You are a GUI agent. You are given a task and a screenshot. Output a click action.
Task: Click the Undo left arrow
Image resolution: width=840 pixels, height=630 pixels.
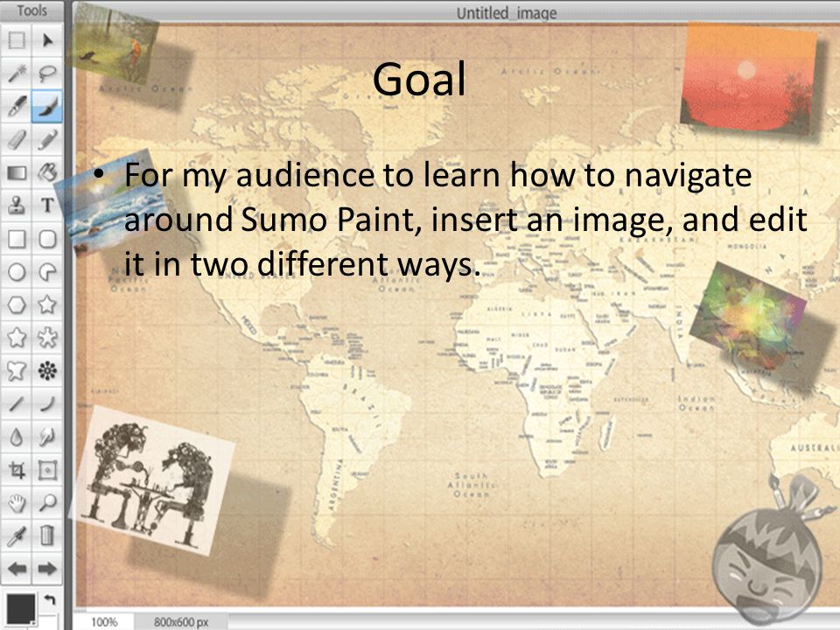click(17, 569)
